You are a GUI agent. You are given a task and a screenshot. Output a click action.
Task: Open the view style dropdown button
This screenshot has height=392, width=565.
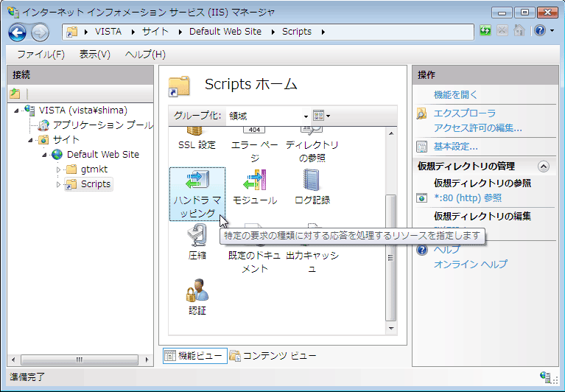322,116
